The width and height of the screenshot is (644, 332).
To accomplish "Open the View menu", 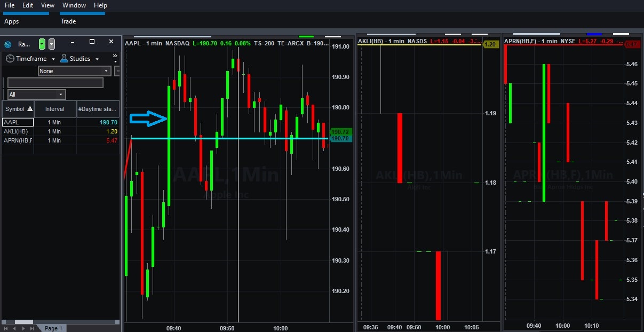I will click(x=47, y=5).
